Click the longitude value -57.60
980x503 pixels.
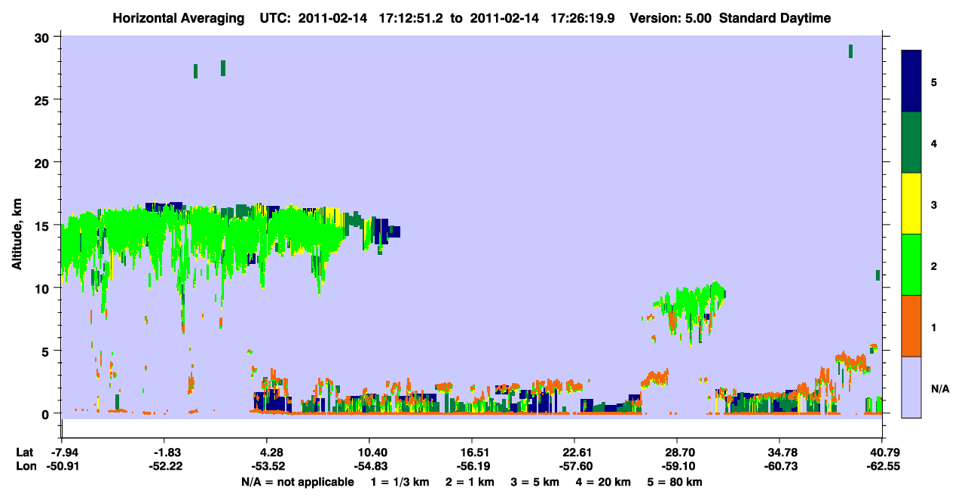(x=574, y=466)
